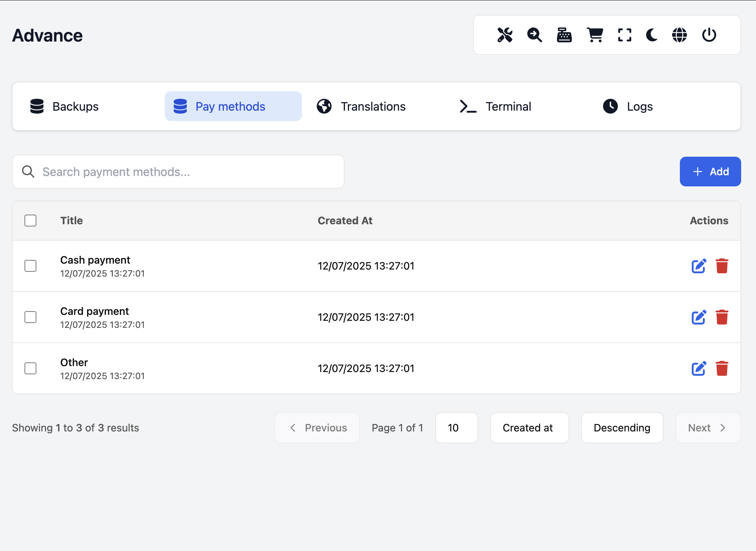Tick the Cash payment row checkbox

30,266
